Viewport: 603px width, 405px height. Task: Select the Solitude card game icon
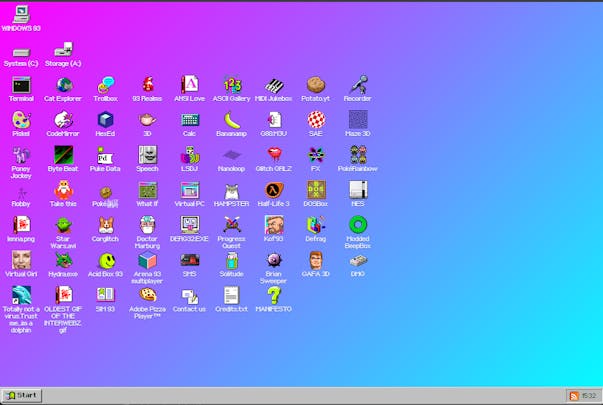click(x=231, y=260)
